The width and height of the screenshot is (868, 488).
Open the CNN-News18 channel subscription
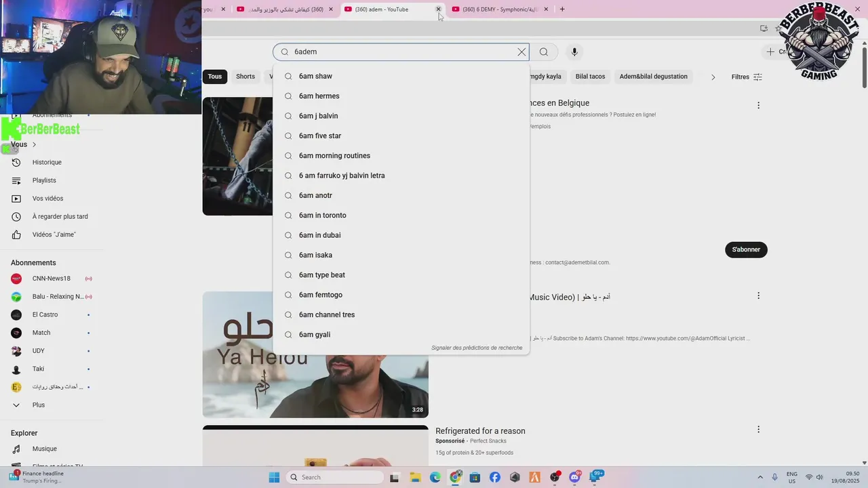[x=51, y=279]
